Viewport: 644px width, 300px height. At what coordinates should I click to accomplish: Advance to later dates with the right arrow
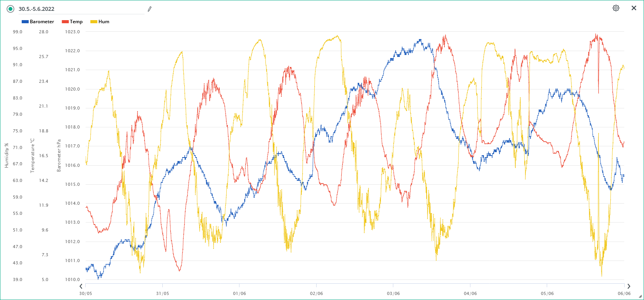coord(629,286)
